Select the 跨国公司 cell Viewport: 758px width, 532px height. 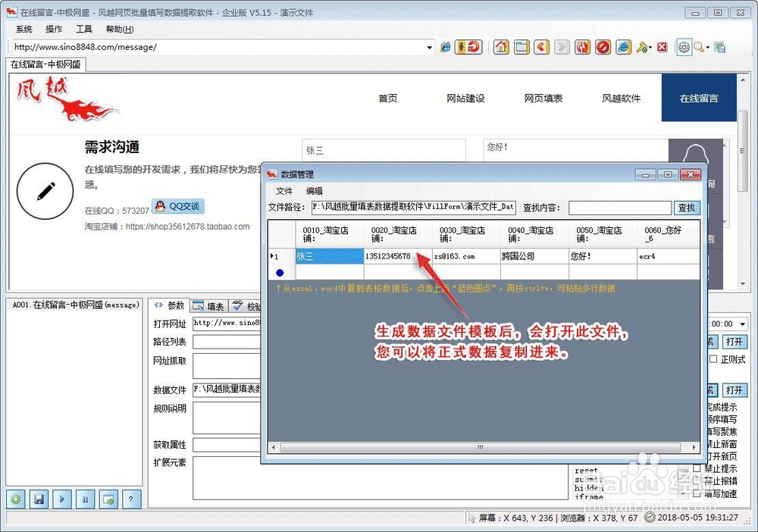pos(534,256)
